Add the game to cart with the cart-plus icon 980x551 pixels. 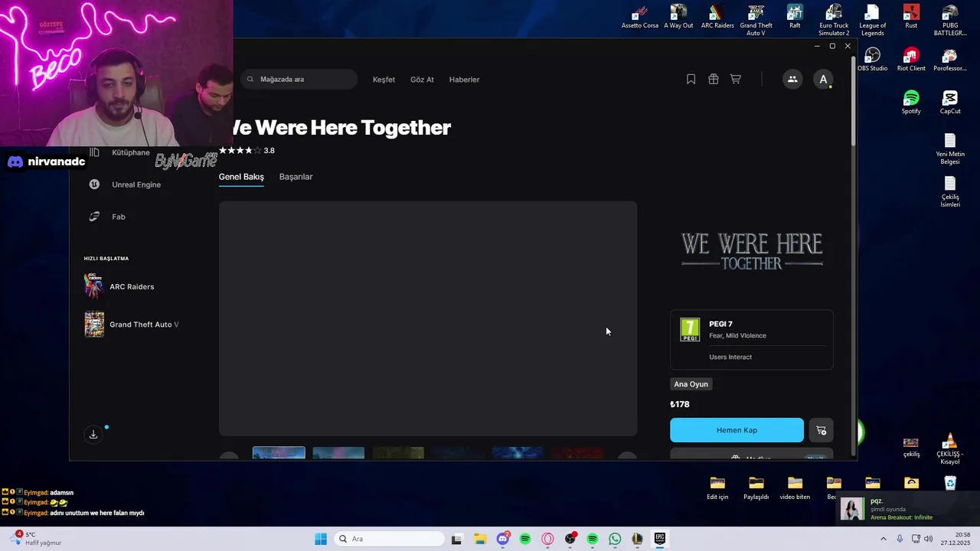tap(822, 430)
